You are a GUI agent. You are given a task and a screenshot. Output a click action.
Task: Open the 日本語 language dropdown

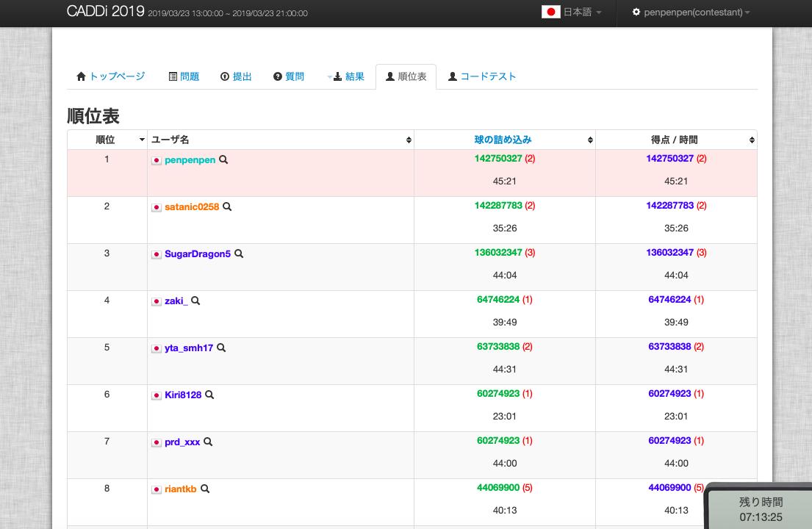(x=572, y=12)
